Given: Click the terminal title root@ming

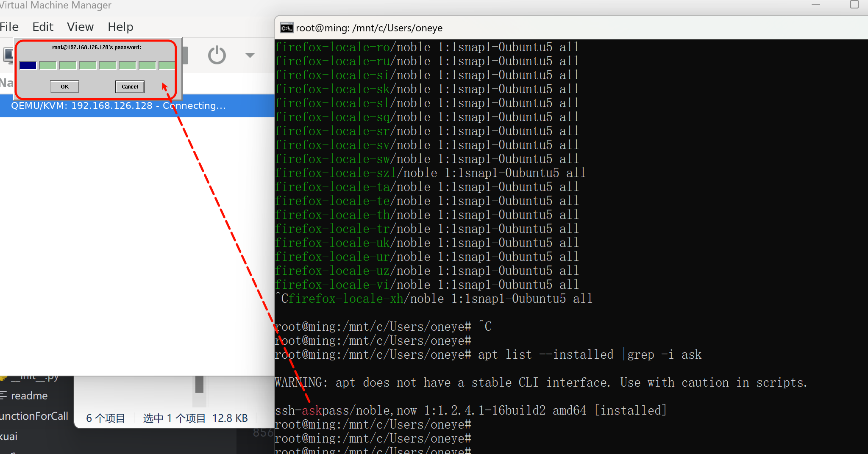Looking at the screenshot, I should point(369,28).
